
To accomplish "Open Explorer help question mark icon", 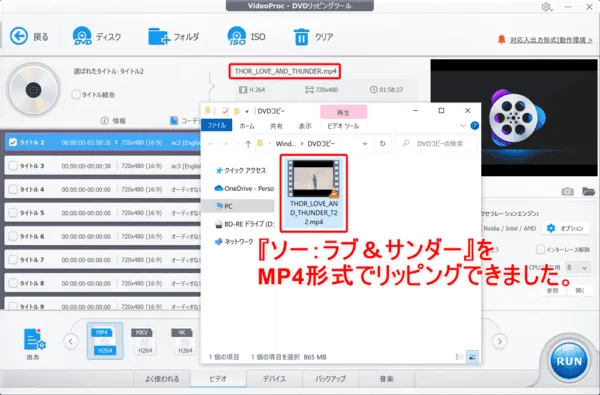I will click(x=474, y=126).
